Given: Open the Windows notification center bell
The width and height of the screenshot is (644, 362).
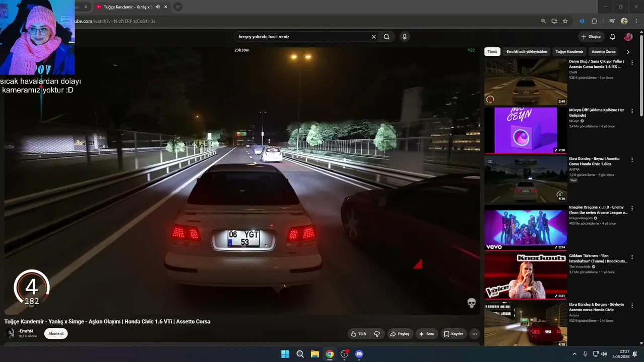Looking at the screenshot, I should pos(635,354).
